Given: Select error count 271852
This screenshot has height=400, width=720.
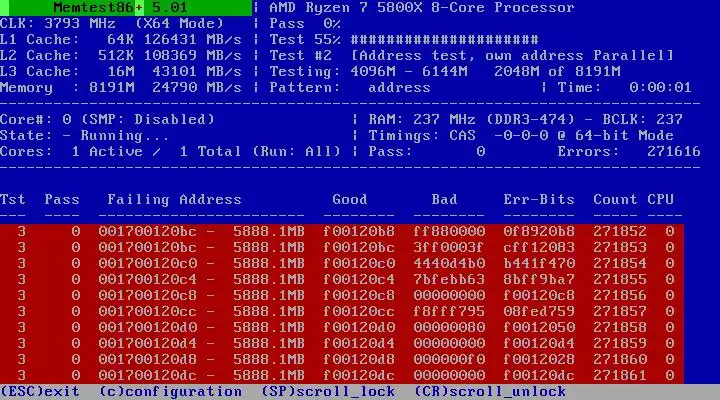Looking at the screenshot, I should [x=620, y=231].
